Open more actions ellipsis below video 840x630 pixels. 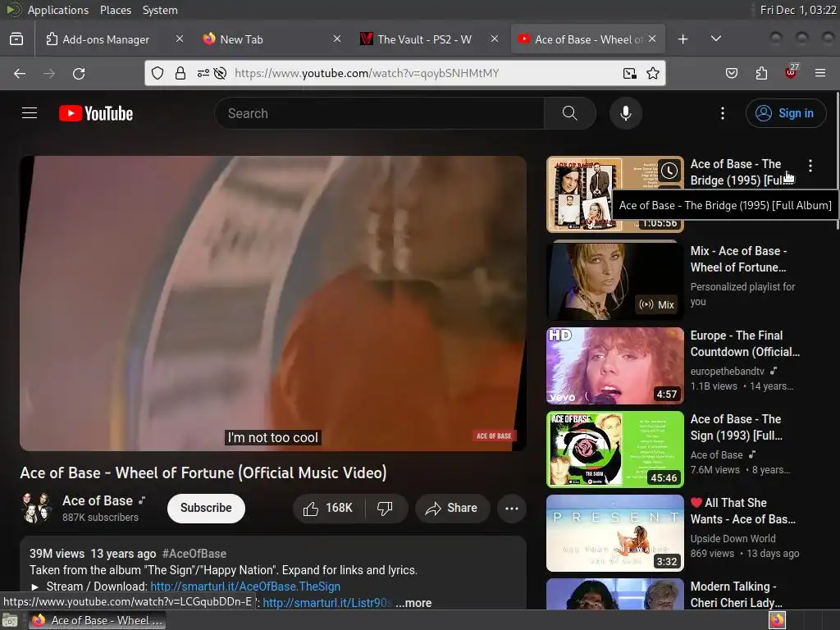[512, 508]
